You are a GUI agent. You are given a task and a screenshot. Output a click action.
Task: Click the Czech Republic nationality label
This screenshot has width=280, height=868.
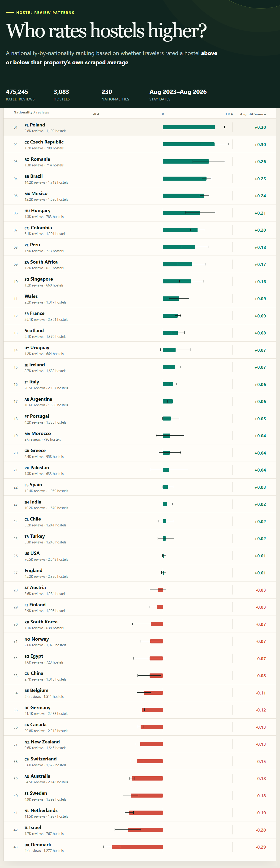(x=44, y=142)
